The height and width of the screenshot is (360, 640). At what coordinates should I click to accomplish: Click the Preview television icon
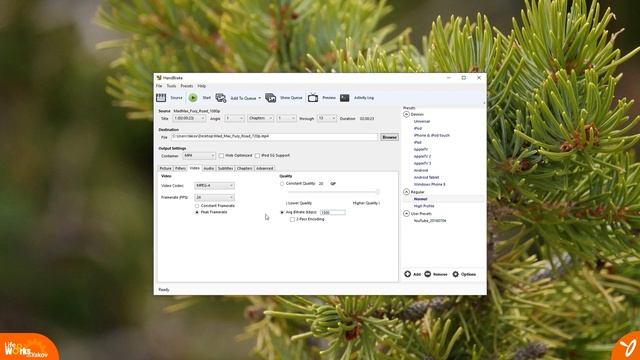click(313, 98)
